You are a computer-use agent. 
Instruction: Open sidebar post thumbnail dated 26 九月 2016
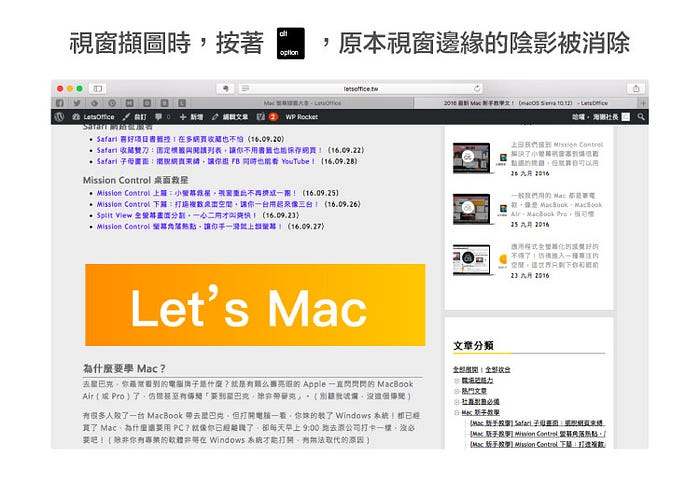[x=471, y=158]
